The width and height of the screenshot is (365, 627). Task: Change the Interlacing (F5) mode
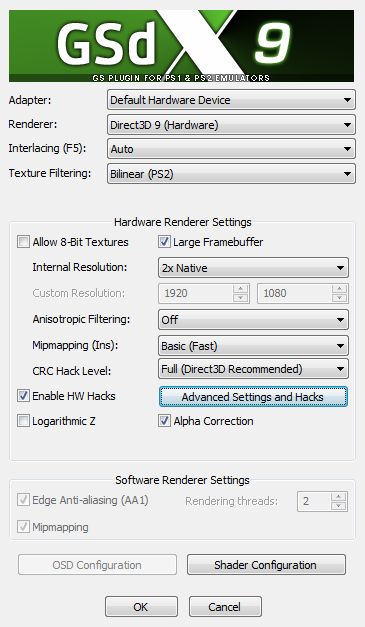(231, 149)
